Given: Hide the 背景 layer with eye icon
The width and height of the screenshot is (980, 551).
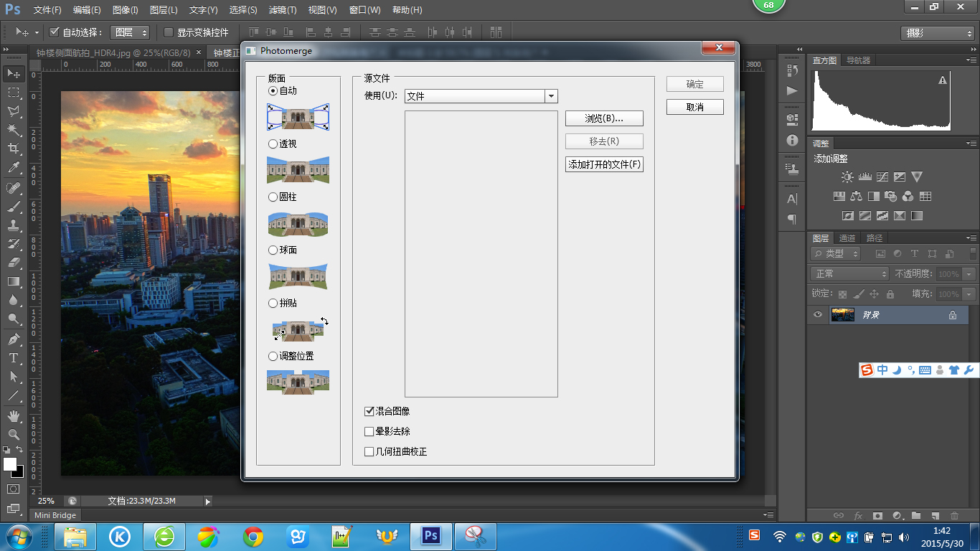Looking at the screenshot, I should tap(818, 315).
